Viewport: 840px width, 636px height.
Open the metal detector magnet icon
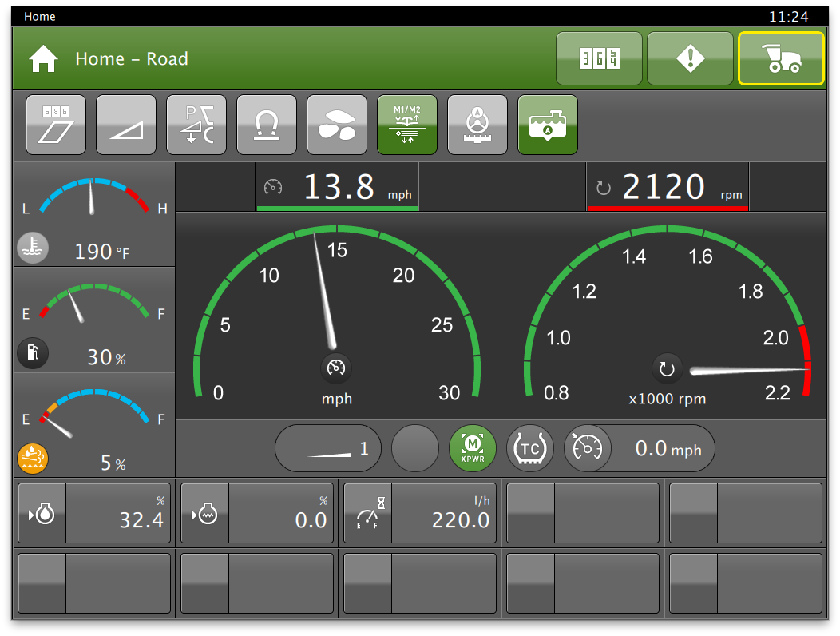(x=267, y=125)
